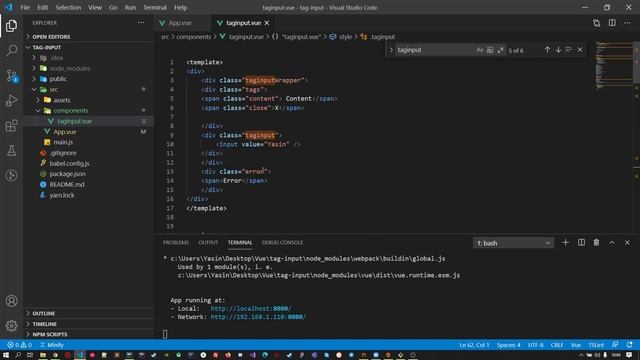The height and width of the screenshot is (360, 640).
Task: Close the taginput.vue editor tab
Action: pyautogui.click(x=267, y=23)
